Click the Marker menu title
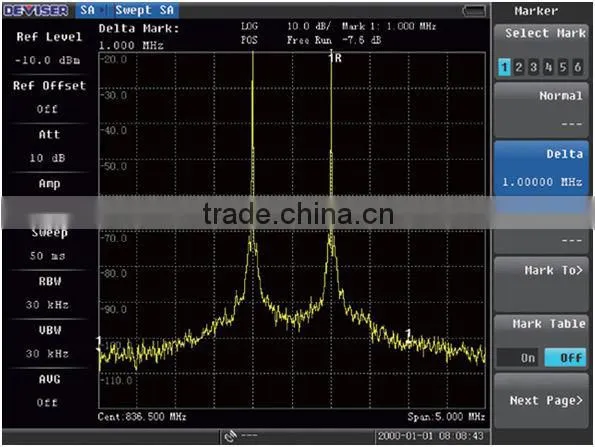 pyautogui.click(x=536, y=11)
